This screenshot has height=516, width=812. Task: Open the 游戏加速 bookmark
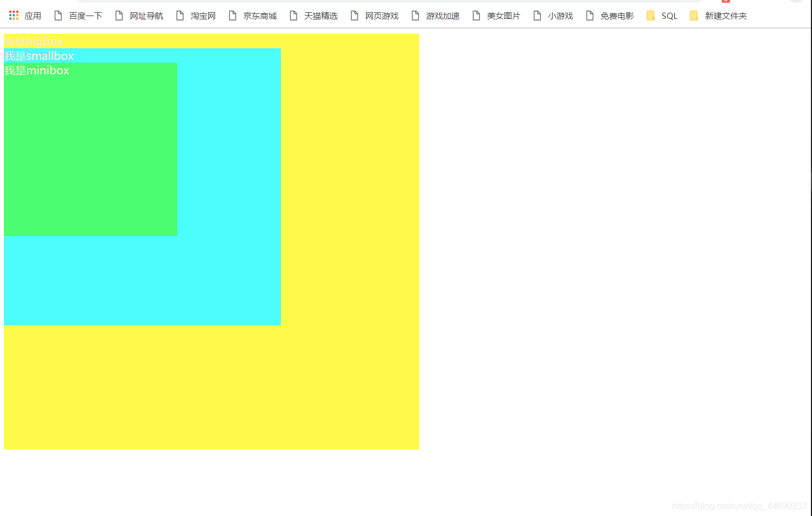435,16
